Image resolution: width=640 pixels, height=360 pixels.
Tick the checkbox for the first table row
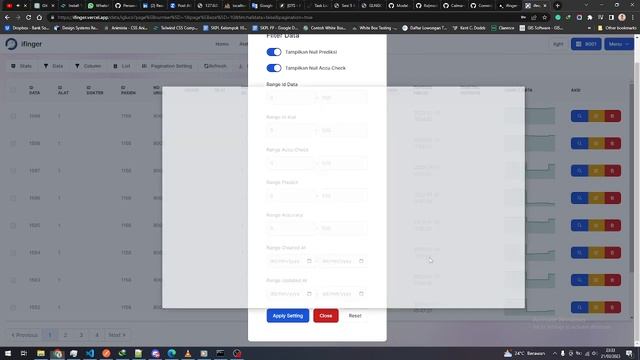tap(13, 116)
